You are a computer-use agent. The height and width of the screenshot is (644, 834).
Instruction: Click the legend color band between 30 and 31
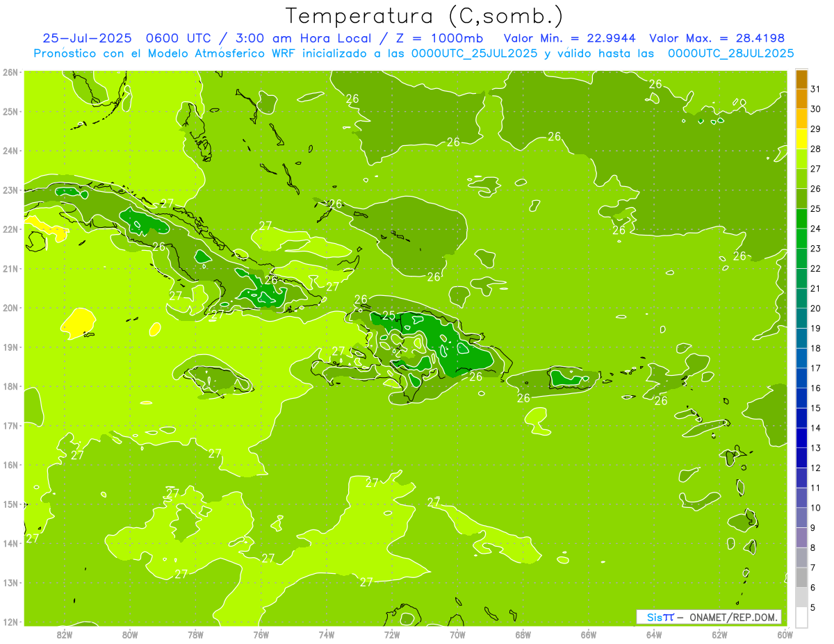pyautogui.click(x=801, y=99)
